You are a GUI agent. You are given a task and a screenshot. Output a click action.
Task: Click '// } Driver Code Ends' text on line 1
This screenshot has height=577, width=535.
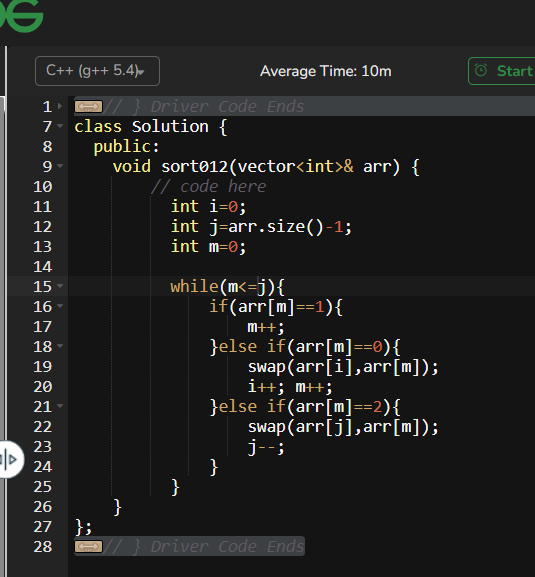click(204, 107)
